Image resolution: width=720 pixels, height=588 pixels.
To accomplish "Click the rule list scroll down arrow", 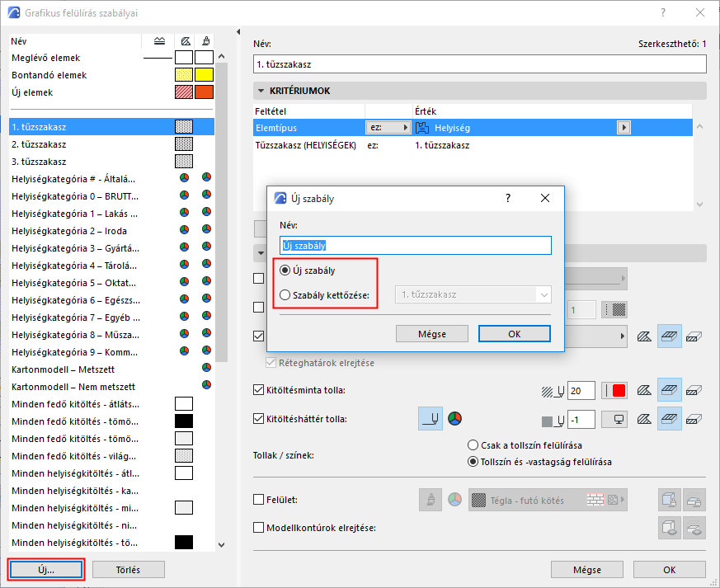I will click(221, 545).
